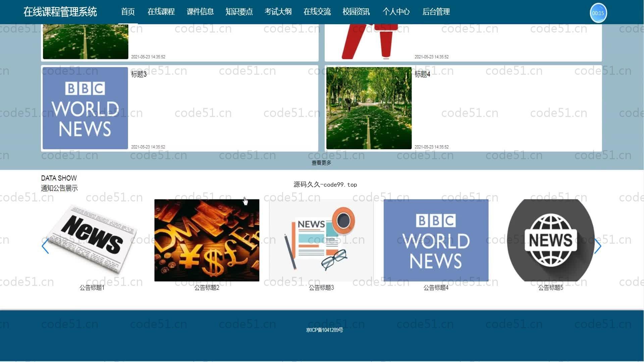644x362 pixels.
Task: Click the previous arrow of the announcement carousel
Action: pos(45,246)
